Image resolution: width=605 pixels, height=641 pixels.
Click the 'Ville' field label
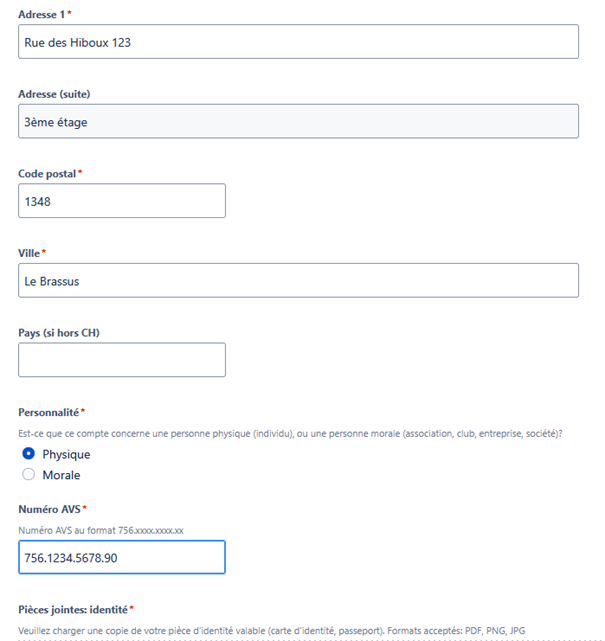(29, 253)
